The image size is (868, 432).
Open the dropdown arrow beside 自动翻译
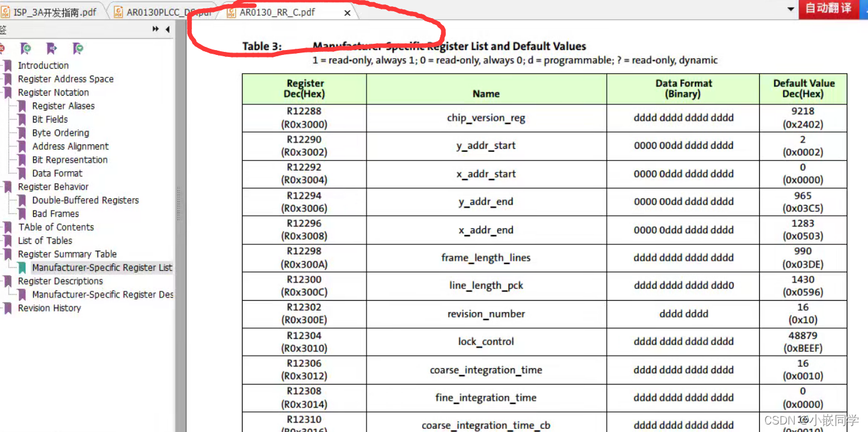[790, 9]
